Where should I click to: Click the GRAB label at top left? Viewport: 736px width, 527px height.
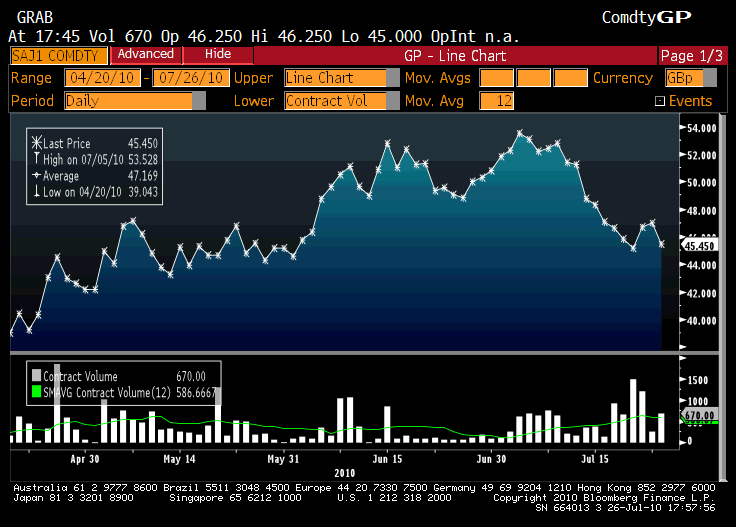click(35, 17)
